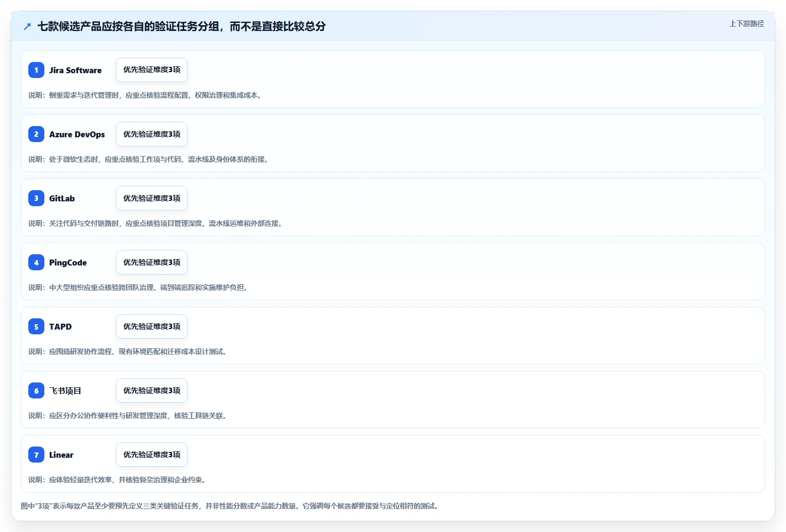
Task: Click the GitLab description about 代码与交付链路
Action: click(155, 223)
